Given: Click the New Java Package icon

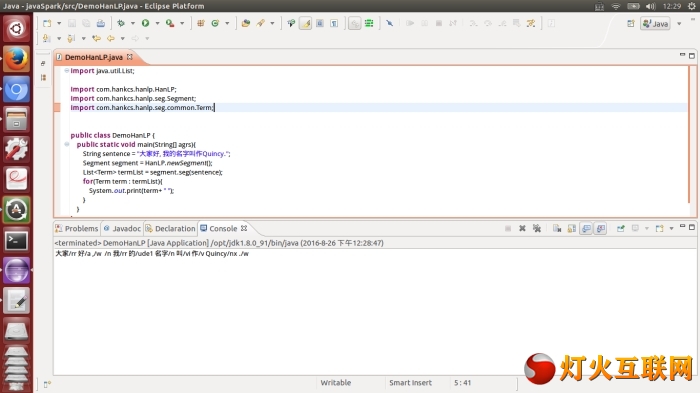Looking at the screenshot, I should point(200,23).
